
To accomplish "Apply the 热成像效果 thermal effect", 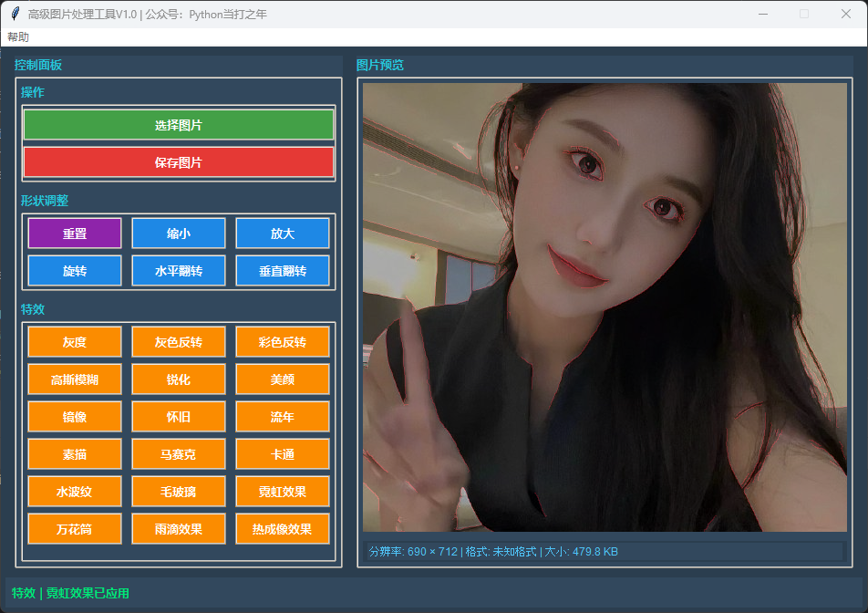I will pos(283,529).
